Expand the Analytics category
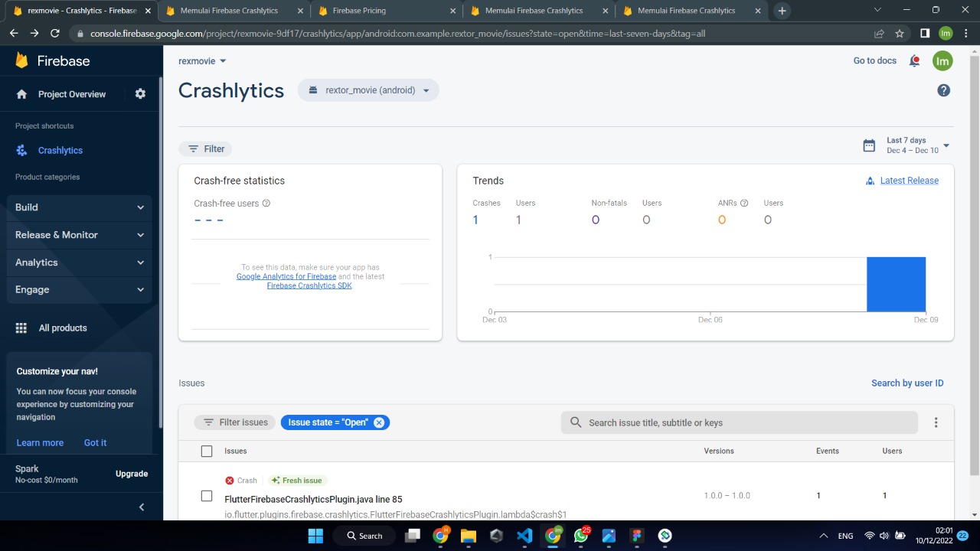 coord(80,262)
